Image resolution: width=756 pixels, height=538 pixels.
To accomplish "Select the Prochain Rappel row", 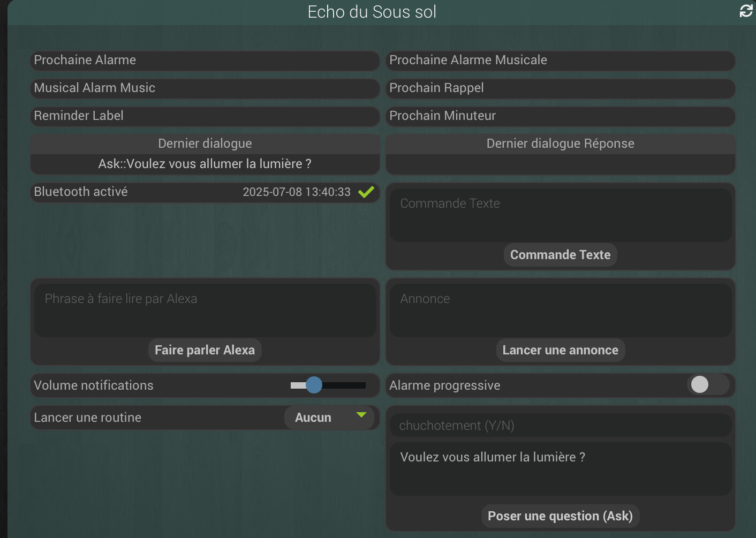I will (560, 88).
